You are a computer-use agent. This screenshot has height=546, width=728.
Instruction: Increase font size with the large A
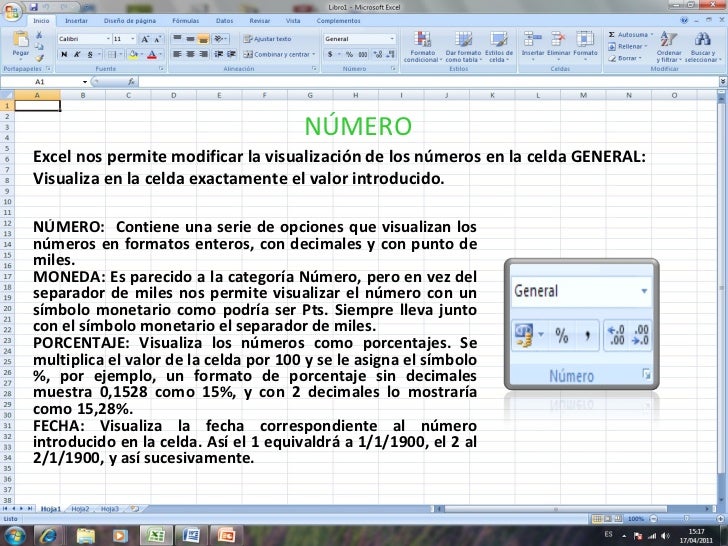(x=145, y=39)
